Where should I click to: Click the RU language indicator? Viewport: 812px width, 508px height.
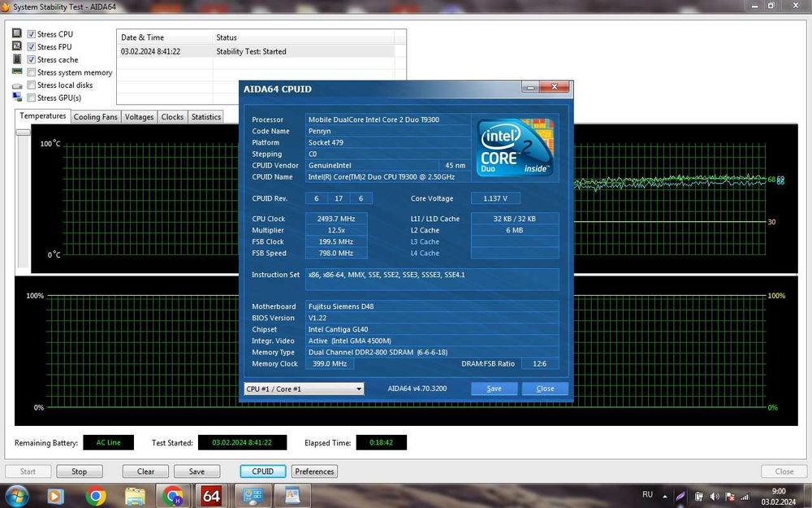pos(647,494)
